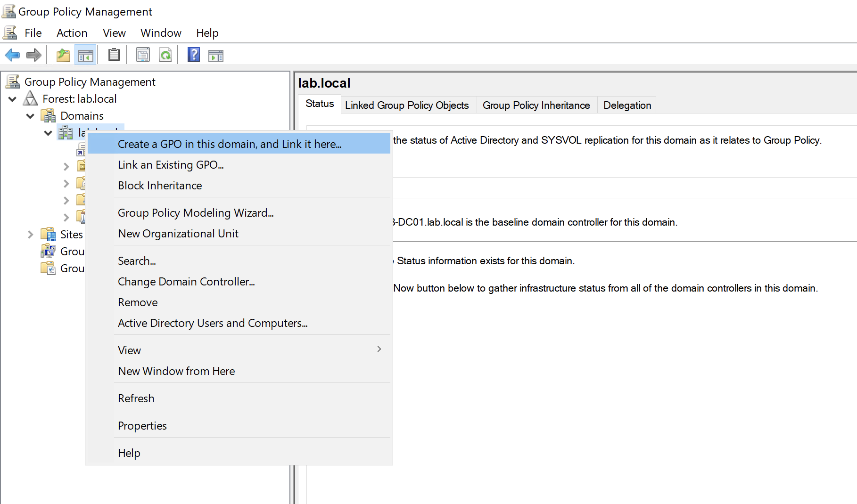Click the clipboard icon in toolbar
857x504 pixels.
pos(114,56)
